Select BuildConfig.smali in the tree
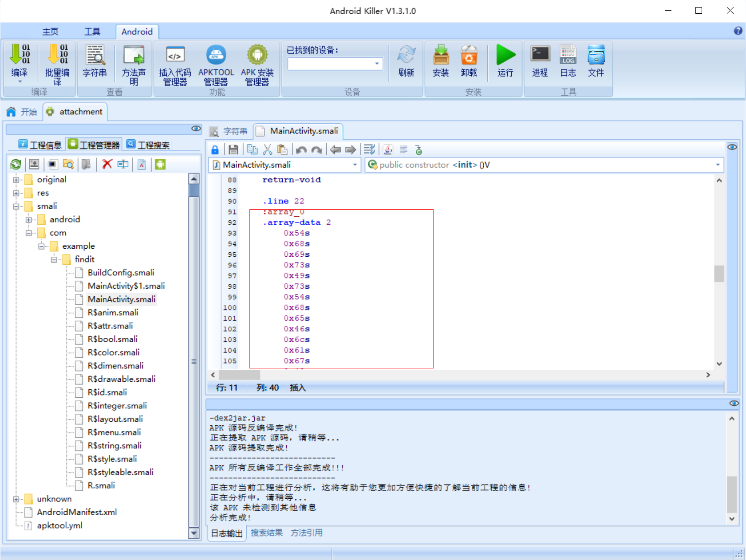 tap(121, 273)
